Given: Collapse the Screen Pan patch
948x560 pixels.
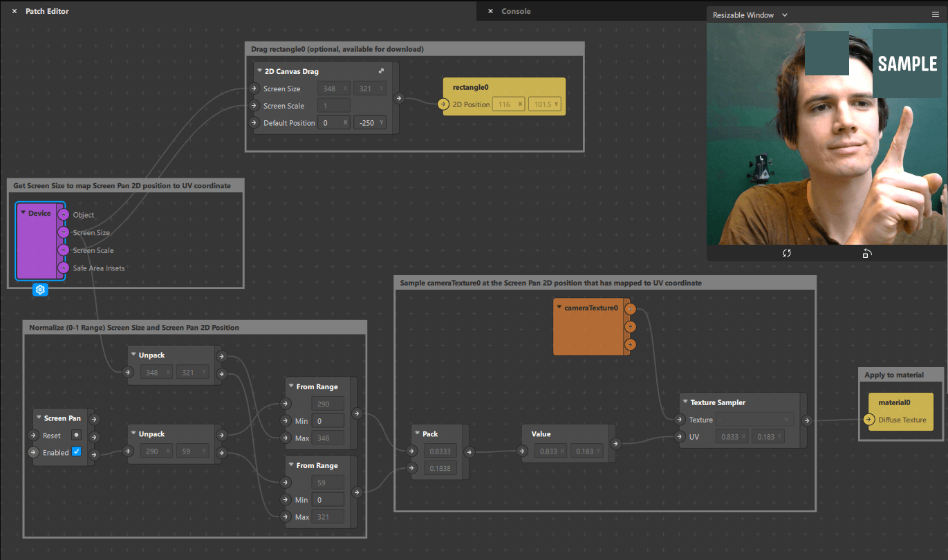Looking at the screenshot, I should click(x=39, y=418).
